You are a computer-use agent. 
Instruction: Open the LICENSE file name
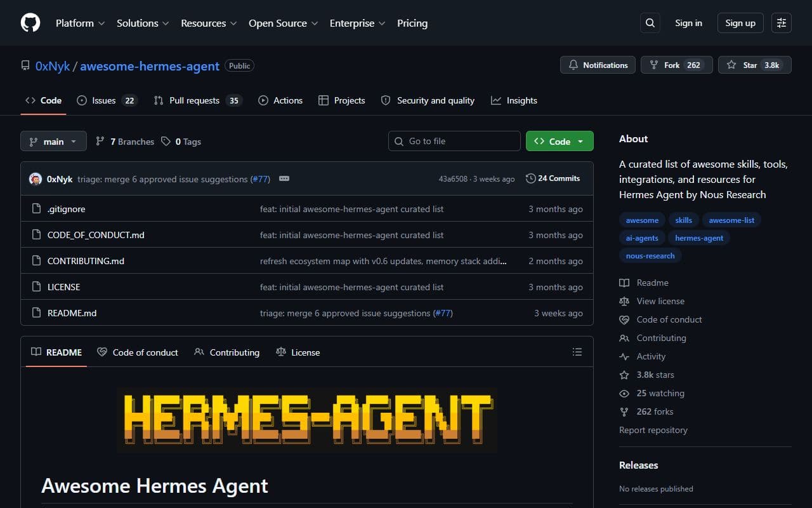click(x=63, y=287)
